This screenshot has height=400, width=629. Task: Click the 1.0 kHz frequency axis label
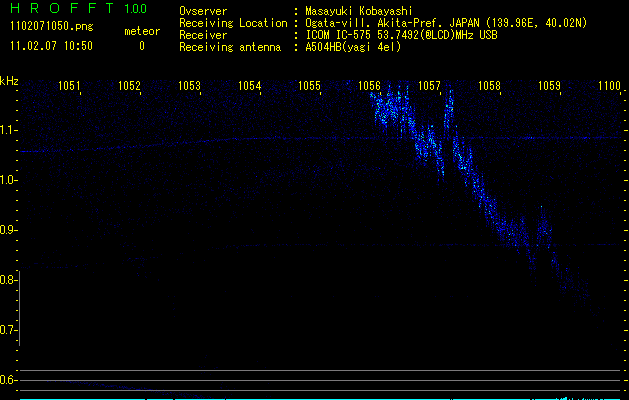click(x=8, y=180)
